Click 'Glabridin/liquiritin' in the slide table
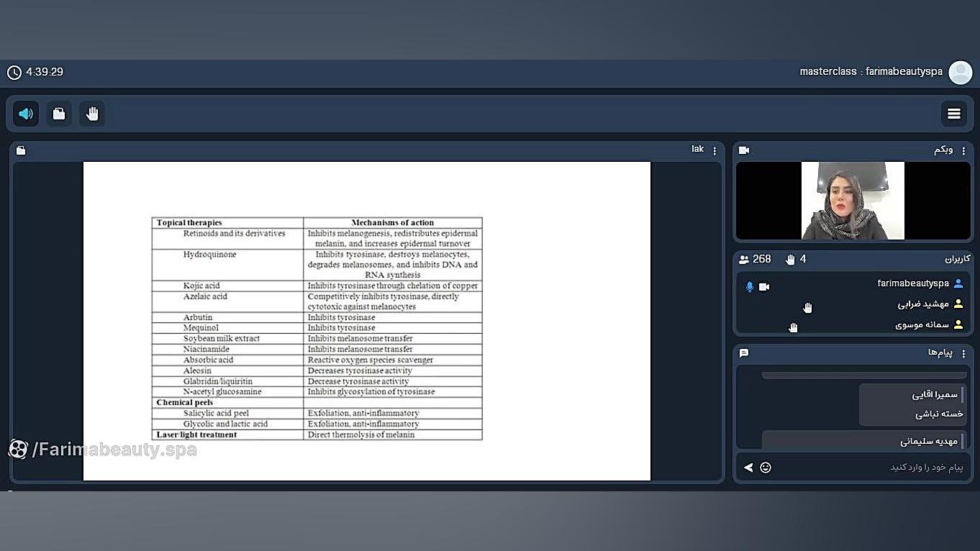This screenshot has width=980, height=551. point(218,381)
